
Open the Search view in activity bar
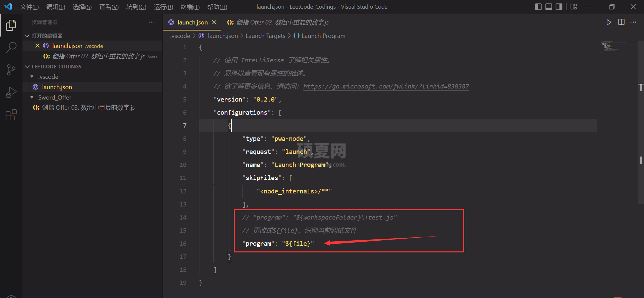click(x=11, y=48)
